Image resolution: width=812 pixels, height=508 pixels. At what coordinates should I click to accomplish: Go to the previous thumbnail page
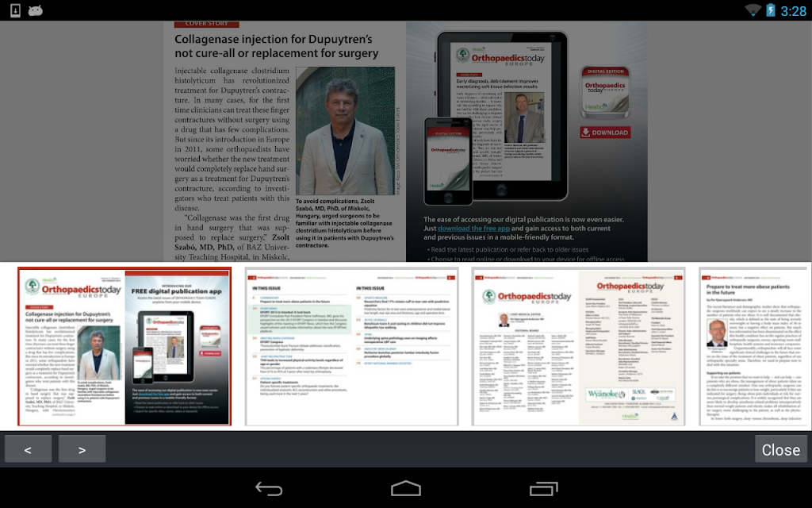(28, 449)
